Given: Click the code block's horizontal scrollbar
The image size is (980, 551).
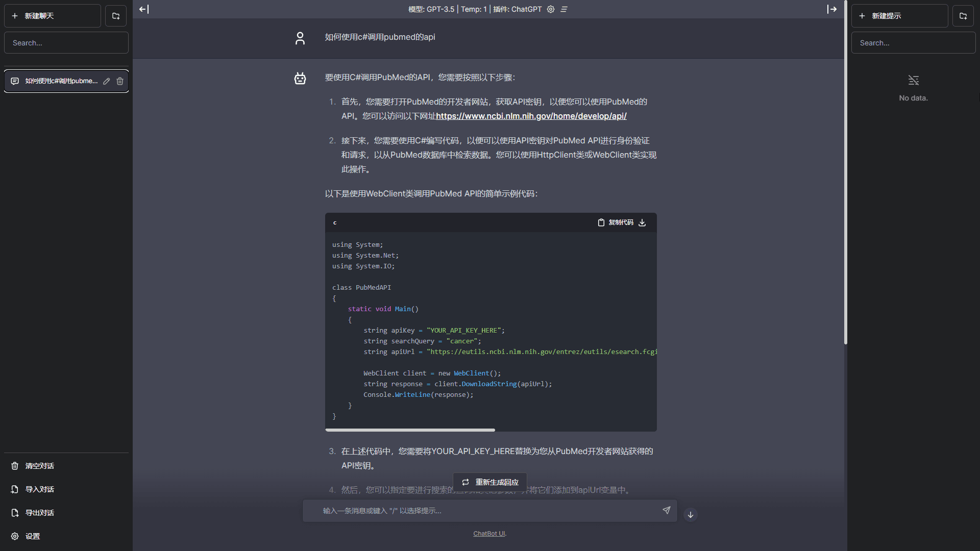Looking at the screenshot, I should [x=410, y=430].
